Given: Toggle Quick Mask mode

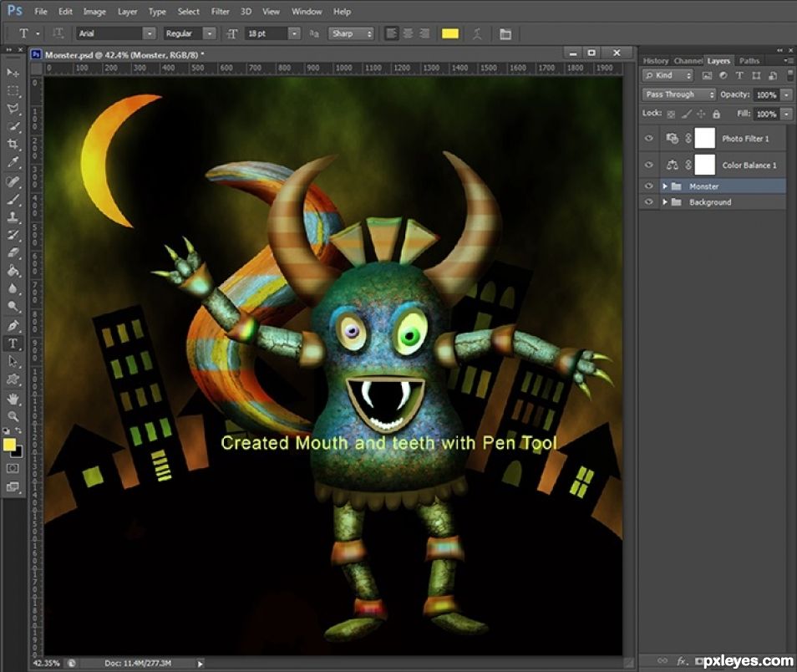Looking at the screenshot, I should [13, 468].
